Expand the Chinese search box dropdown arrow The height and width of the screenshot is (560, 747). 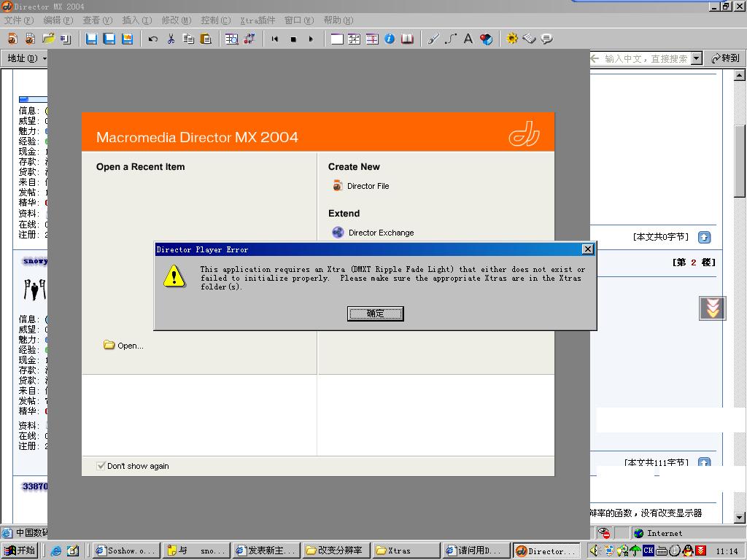pos(697,58)
